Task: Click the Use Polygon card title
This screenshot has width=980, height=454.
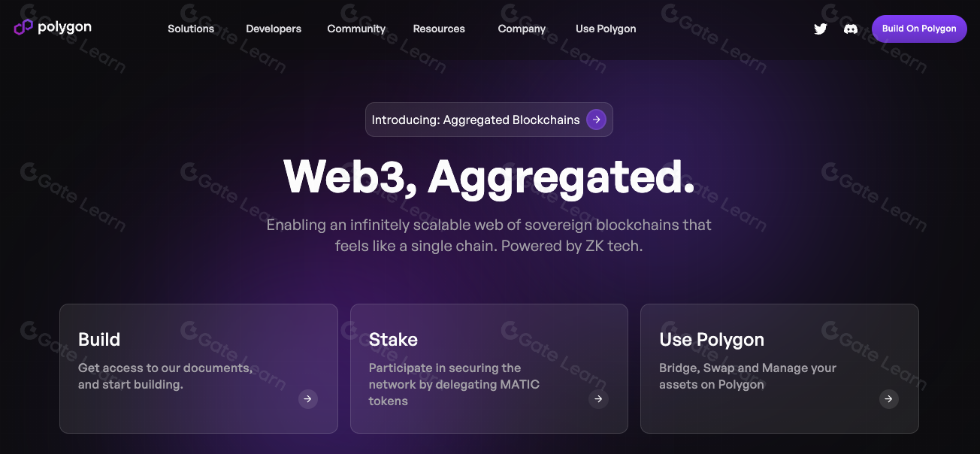Action: tap(712, 340)
